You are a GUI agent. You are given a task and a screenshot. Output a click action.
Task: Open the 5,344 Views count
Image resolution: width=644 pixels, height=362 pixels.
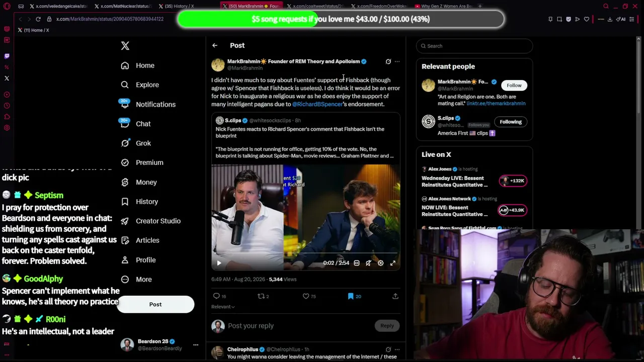[283, 280]
